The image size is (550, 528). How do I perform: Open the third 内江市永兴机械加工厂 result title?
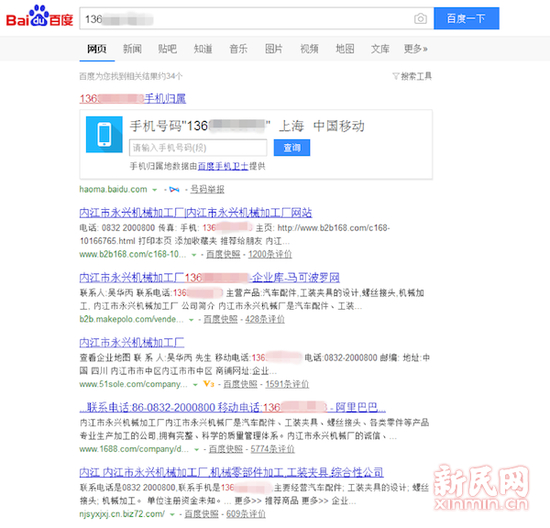click(x=132, y=342)
